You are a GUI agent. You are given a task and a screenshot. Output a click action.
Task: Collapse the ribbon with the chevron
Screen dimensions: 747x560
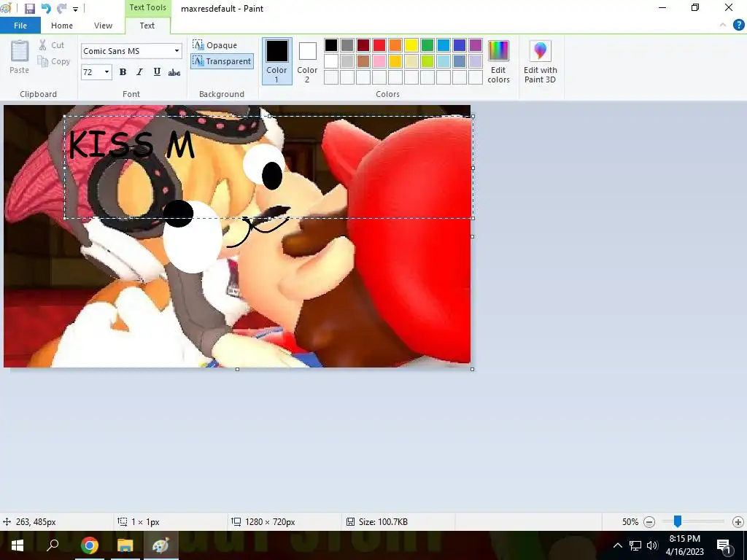click(723, 26)
